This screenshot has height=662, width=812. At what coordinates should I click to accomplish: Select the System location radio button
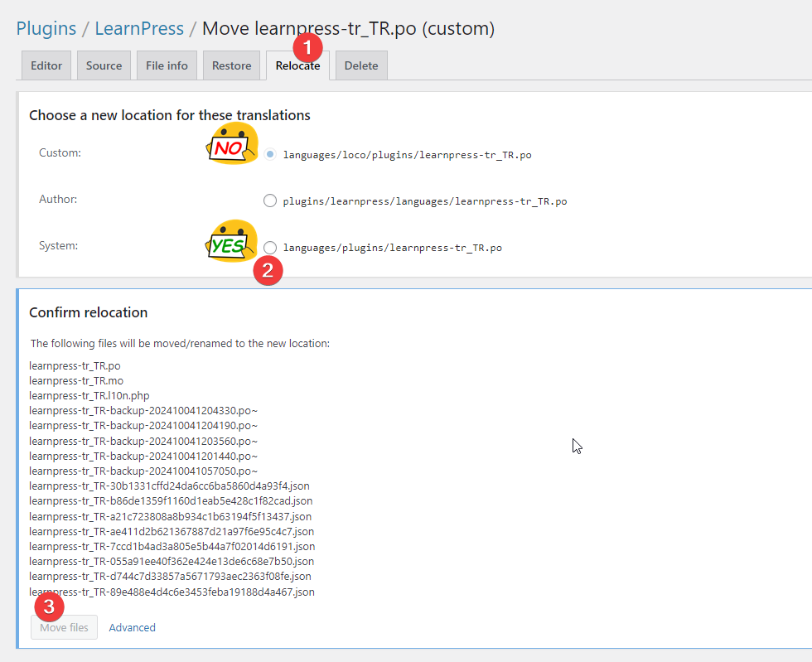[x=270, y=247]
